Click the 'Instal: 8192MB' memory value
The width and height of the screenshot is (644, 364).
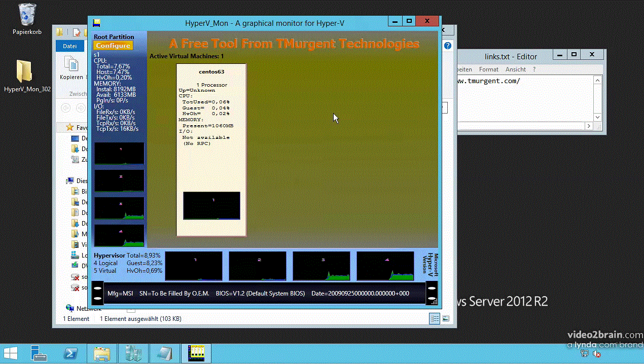pyautogui.click(x=116, y=89)
